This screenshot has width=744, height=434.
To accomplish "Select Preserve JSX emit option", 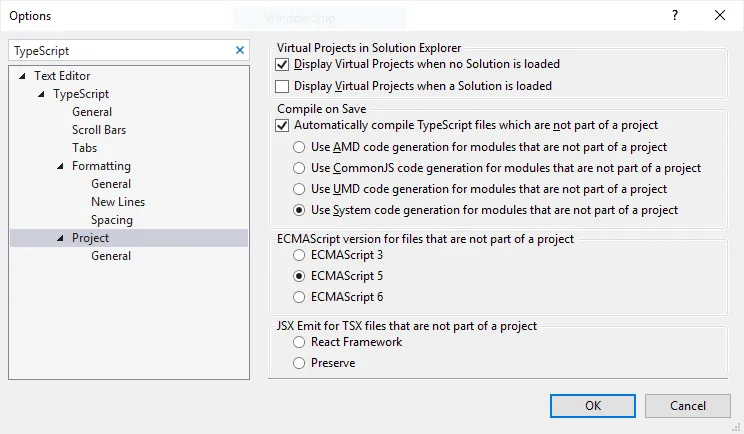I will (x=299, y=363).
